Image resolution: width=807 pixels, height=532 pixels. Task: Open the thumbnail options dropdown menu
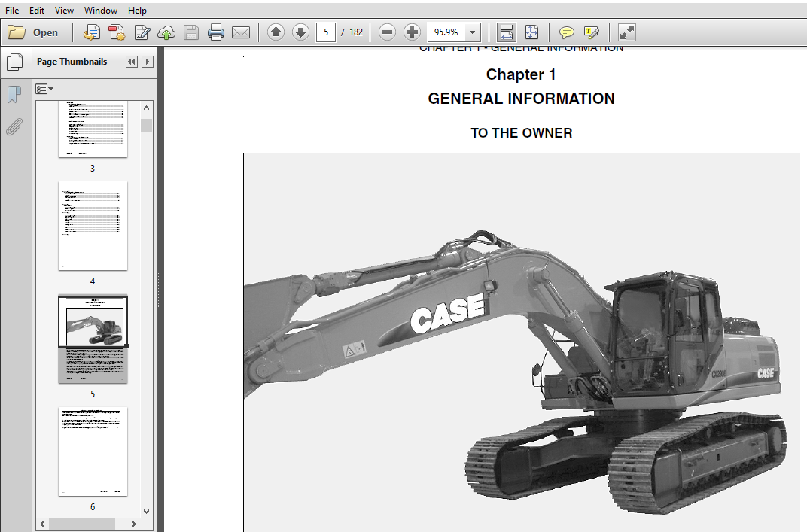(44, 89)
